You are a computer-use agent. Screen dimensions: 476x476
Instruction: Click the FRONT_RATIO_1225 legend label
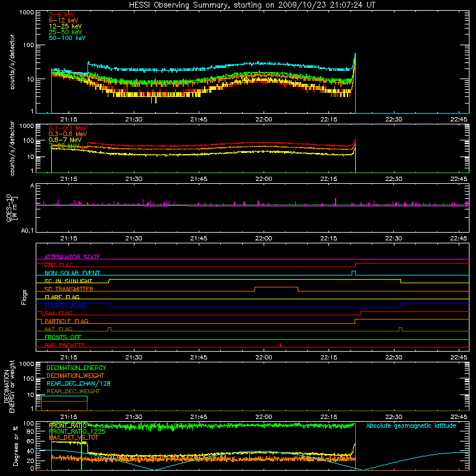(x=77, y=431)
